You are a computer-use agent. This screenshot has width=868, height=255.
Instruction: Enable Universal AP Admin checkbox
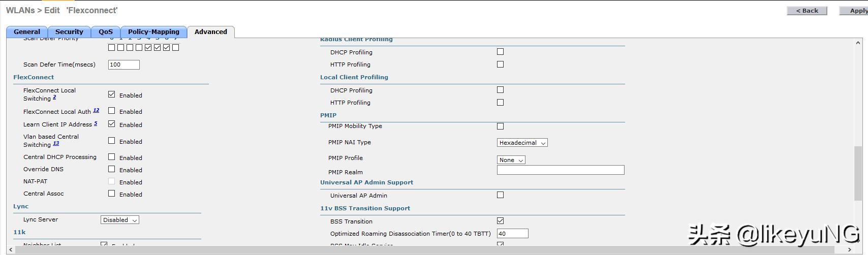coord(501,195)
